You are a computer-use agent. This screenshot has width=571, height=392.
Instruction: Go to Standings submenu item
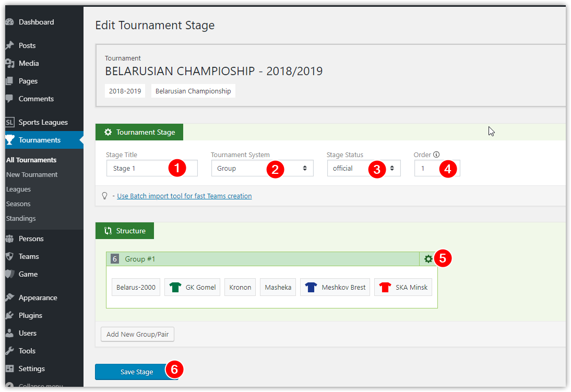click(x=21, y=218)
